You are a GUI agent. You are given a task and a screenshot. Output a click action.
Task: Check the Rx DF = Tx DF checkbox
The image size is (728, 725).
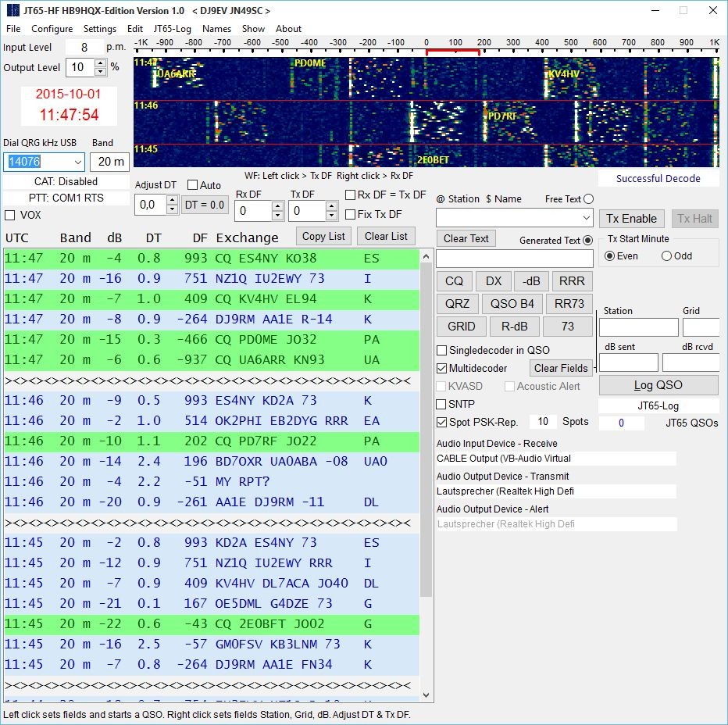click(x=351, y=195)
